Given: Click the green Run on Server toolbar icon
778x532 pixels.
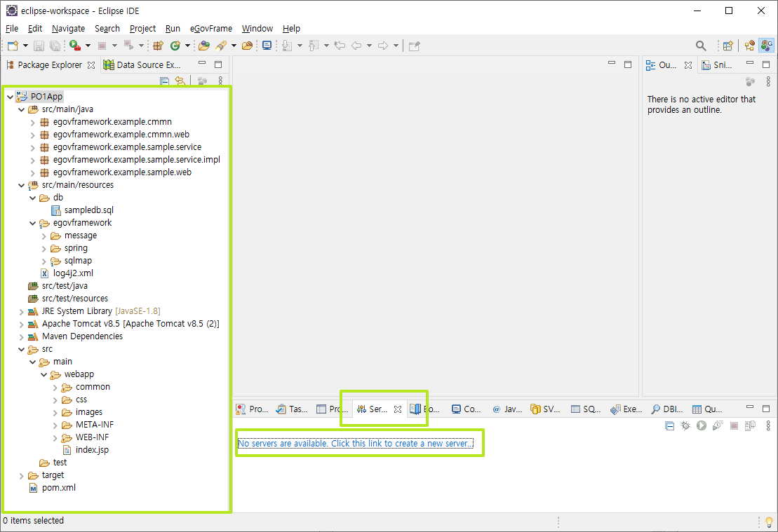Looking at the screenshot, I should click(x=76, y=46).
